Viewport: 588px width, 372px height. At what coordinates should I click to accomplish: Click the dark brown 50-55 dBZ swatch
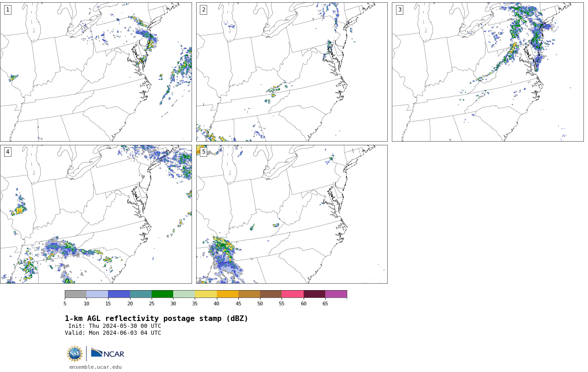[x=271, y=294]
